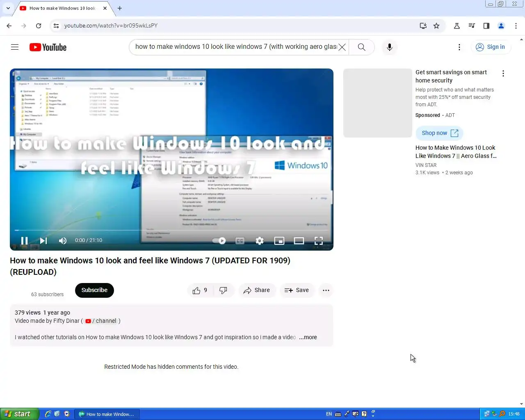Focus the YouTube search input field
Screen dimensions: 525x420
pos(236,47)
